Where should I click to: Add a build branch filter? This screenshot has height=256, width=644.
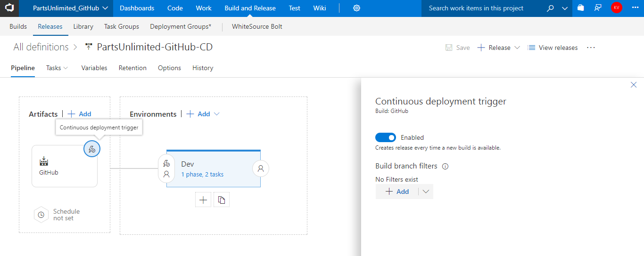397,192
